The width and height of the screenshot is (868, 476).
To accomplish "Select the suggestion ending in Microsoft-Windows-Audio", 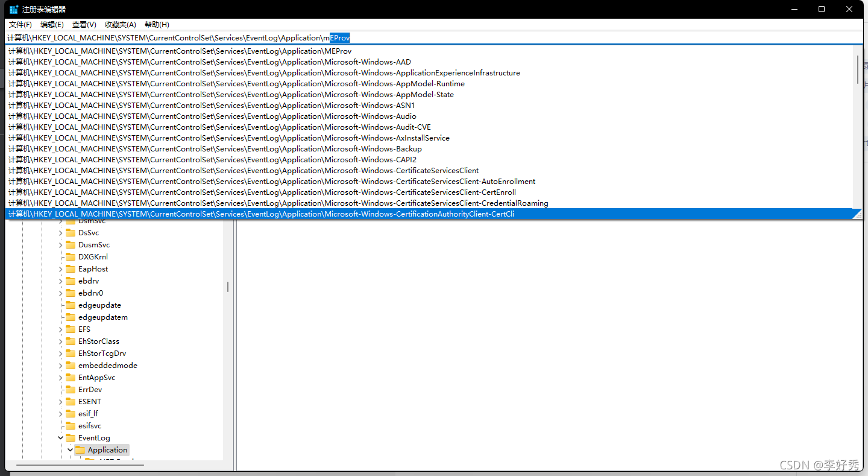I will [429, 116].
